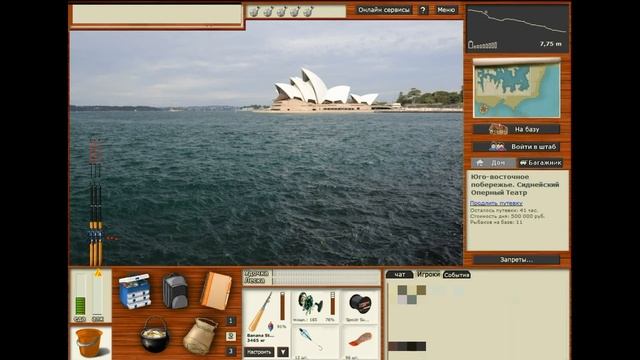Open help with the question mark
640x360 pixels.
pos(423,10)
